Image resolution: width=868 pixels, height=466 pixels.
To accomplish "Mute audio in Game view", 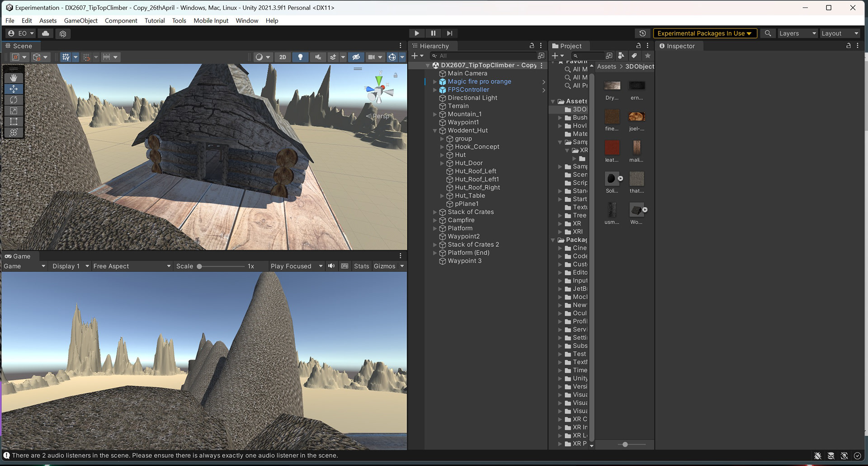I will [x=331, y=266].
